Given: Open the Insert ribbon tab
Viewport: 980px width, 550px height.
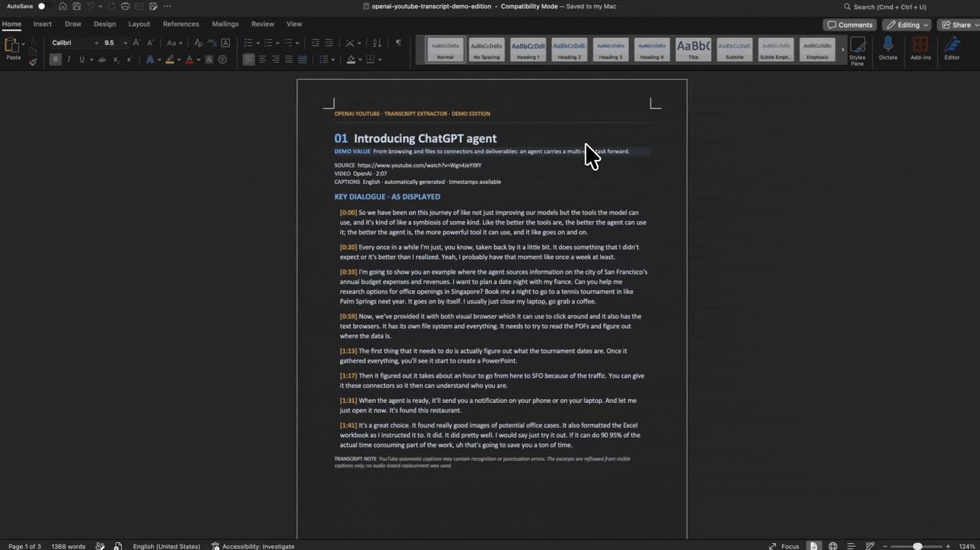Looking at the screenshot, I should 42,24.
